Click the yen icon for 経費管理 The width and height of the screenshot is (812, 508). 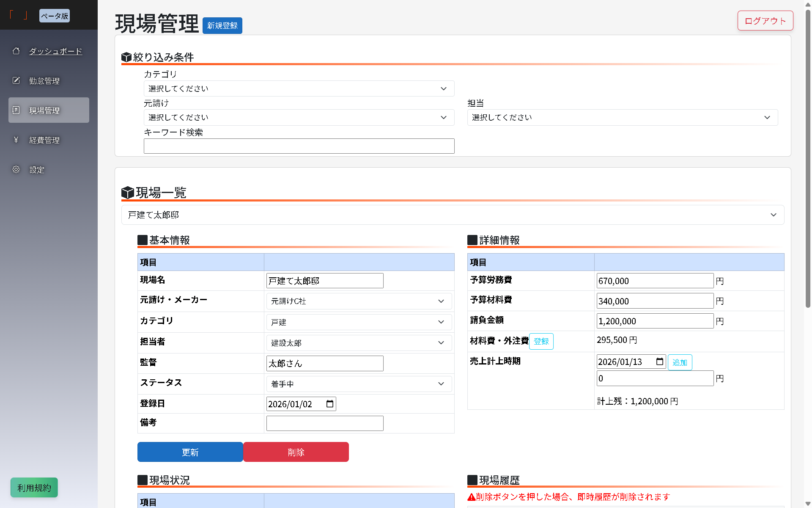[16, 140]
